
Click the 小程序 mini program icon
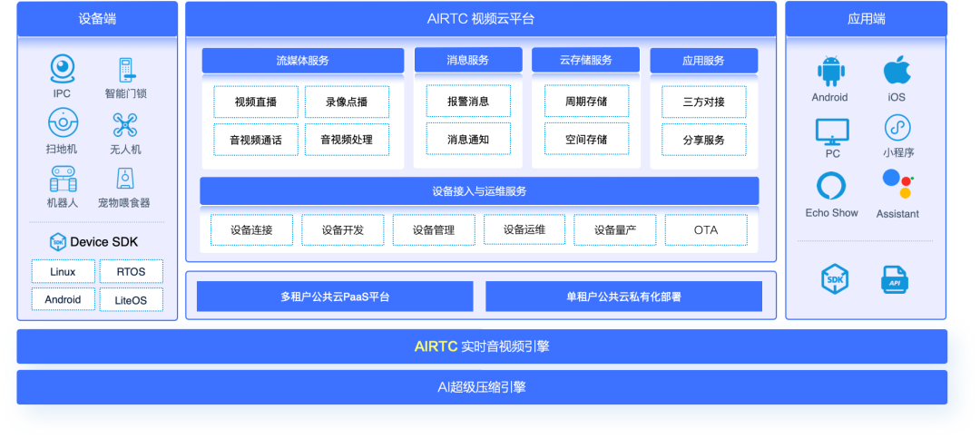click(897, 128)
